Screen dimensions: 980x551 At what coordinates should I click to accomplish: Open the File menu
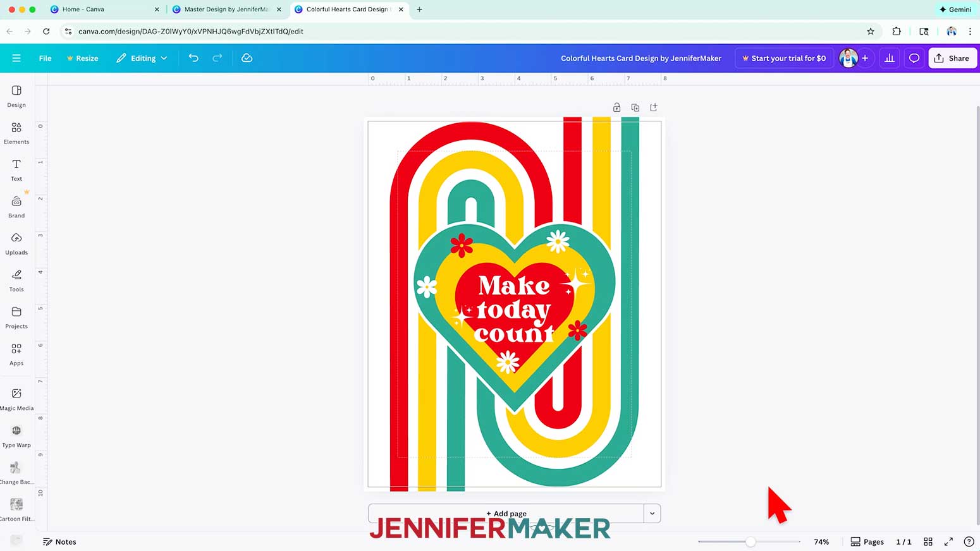click(x=45, y=58)
